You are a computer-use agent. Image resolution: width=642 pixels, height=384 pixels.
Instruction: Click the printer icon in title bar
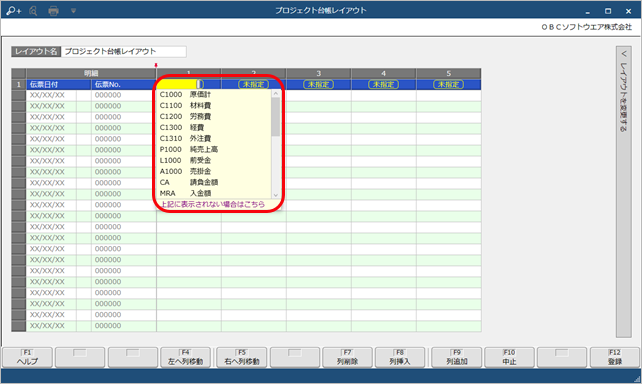click(53, 11)
